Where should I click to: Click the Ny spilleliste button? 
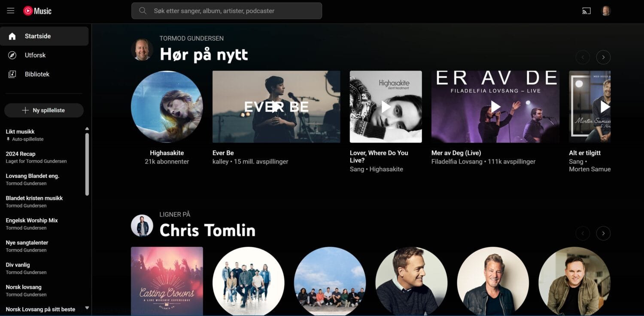point(44,110)
